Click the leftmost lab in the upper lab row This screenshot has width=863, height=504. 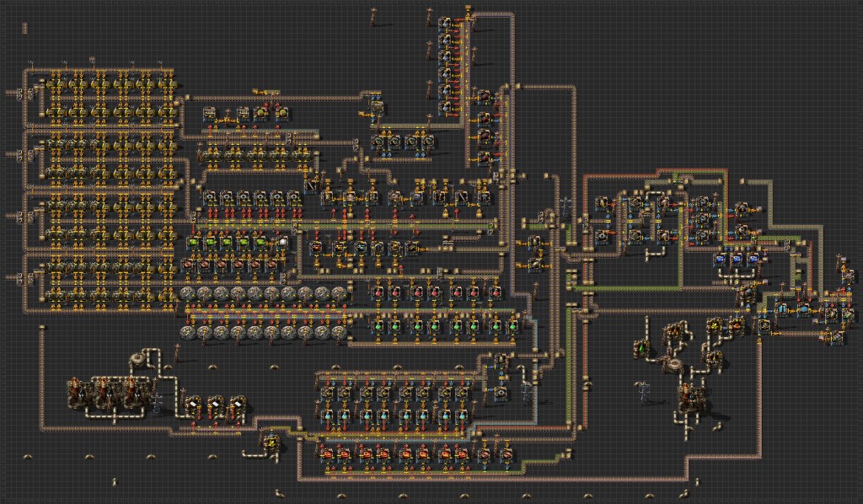[x=188, y=293]
